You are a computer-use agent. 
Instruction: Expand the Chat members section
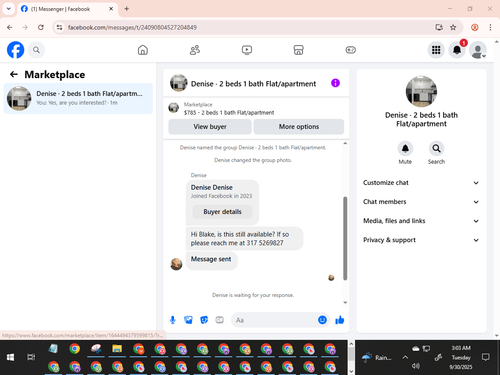pyautogui.click(x=421, y=202)
